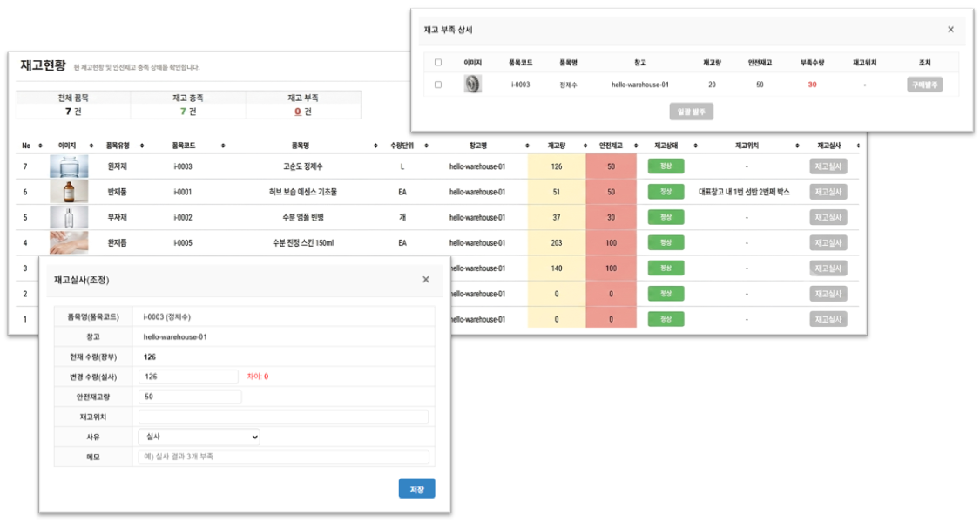Tick the checkbox for item i-0003 정제수
The width and height of the screenshot is (980, 523).
pyautogui.click(x=438, y=85)
